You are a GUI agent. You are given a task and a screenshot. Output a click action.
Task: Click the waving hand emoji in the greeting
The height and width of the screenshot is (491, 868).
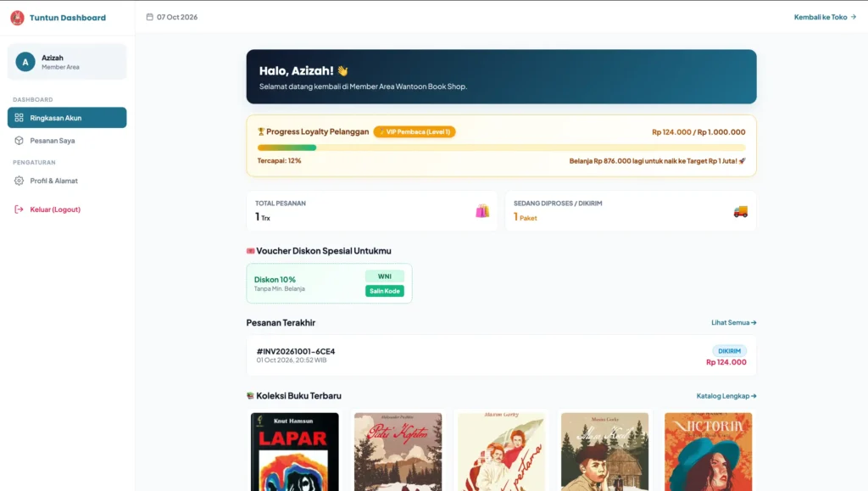point(342,71)
